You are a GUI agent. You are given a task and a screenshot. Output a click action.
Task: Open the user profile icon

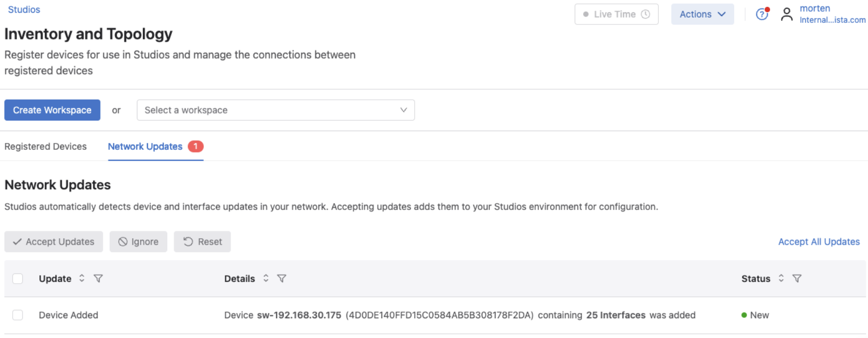pos(787,14)
